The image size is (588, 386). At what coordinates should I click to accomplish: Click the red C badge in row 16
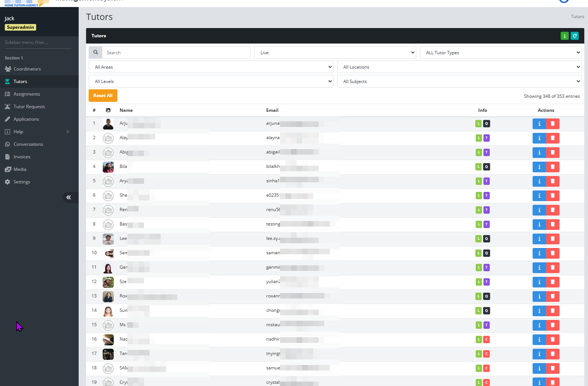click(x=486, y=340)
